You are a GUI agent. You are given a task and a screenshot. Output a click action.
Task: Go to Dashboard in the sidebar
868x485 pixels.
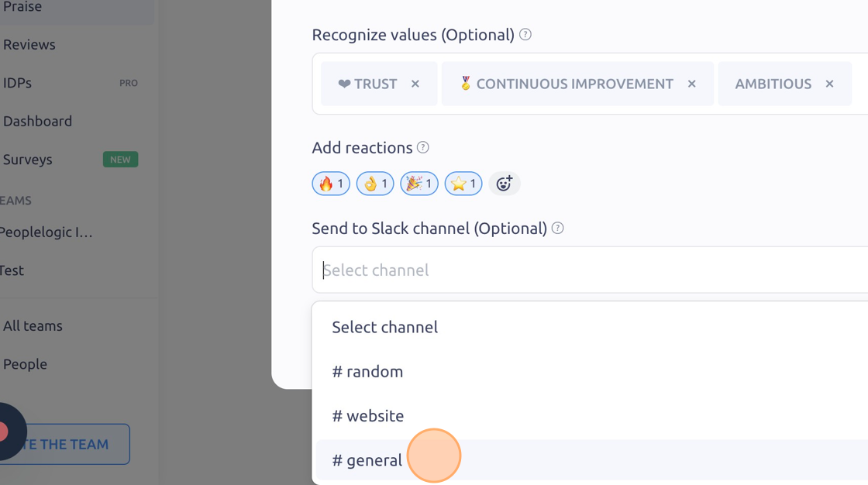tap(38, 121)
